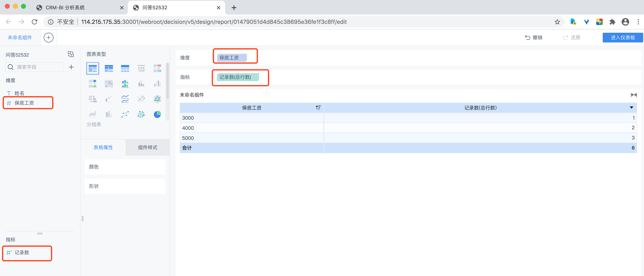This screenshot has width=644, height=276.
Task: Click the switch-table icon beside 问答52532
Action: tap(71, 54)
